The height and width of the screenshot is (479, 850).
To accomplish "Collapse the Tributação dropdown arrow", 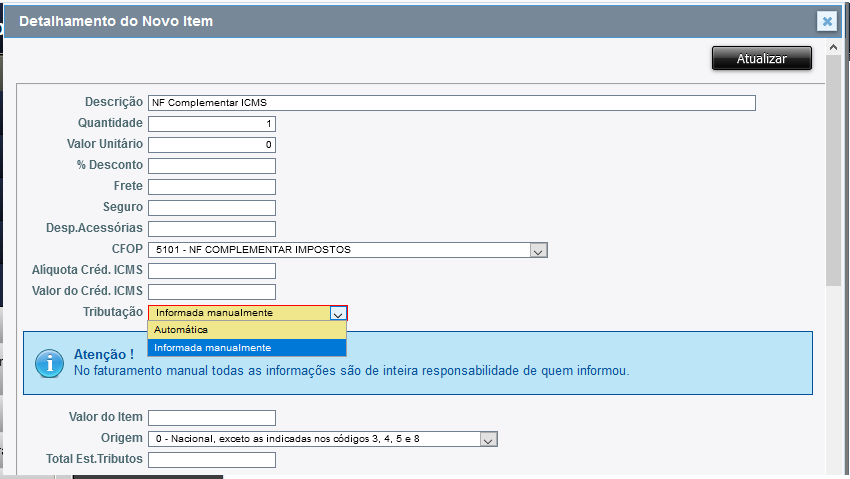I will (338, 313).
